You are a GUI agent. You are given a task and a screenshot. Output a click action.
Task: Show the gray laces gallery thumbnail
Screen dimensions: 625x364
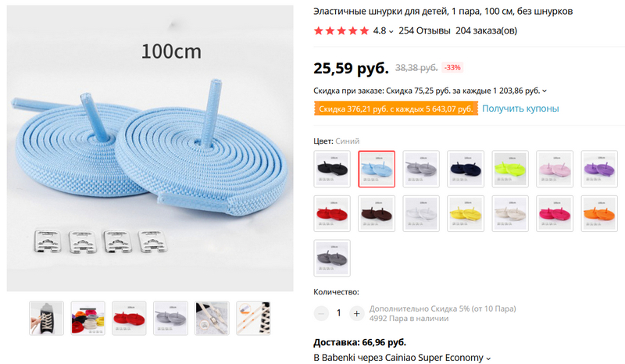(x=170, y=318)
